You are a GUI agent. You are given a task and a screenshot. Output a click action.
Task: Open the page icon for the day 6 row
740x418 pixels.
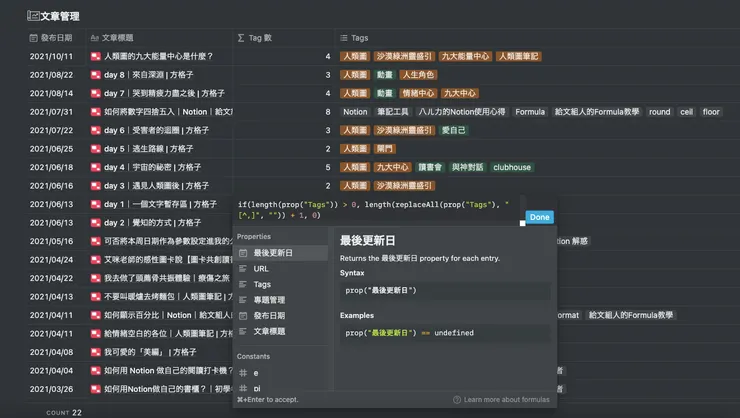(96, 130)
